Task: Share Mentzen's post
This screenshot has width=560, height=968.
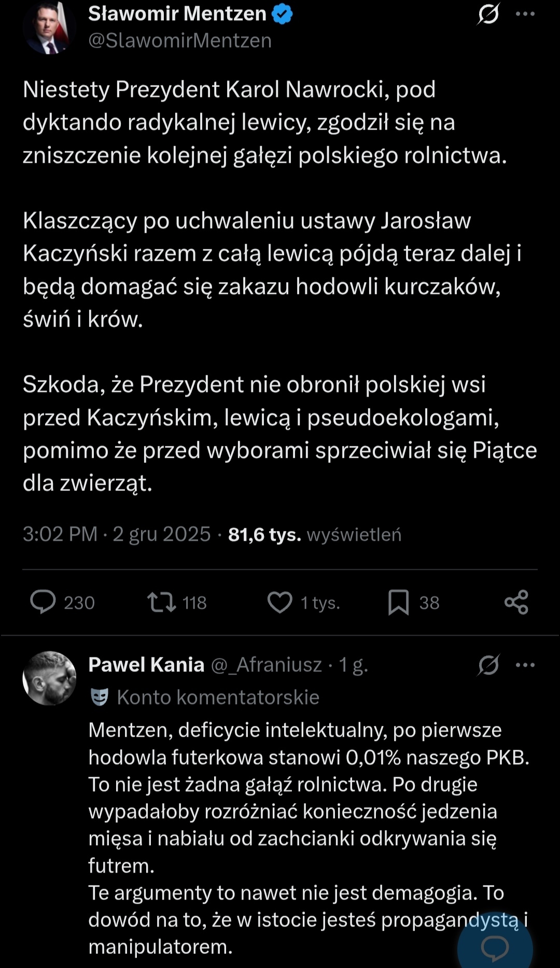Action: 516,602
